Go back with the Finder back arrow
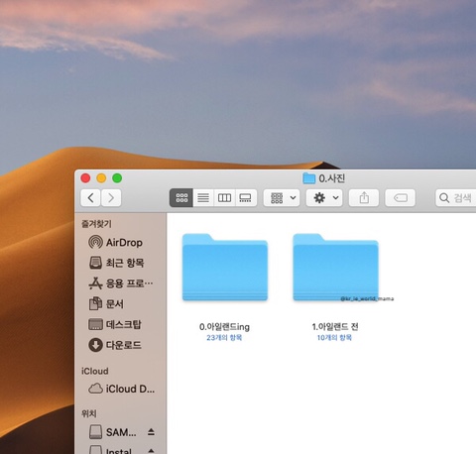 point(90,198)
